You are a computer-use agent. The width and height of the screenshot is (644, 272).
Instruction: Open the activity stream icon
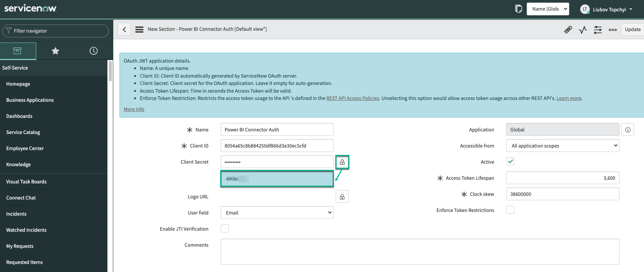[x=583, y=30]
